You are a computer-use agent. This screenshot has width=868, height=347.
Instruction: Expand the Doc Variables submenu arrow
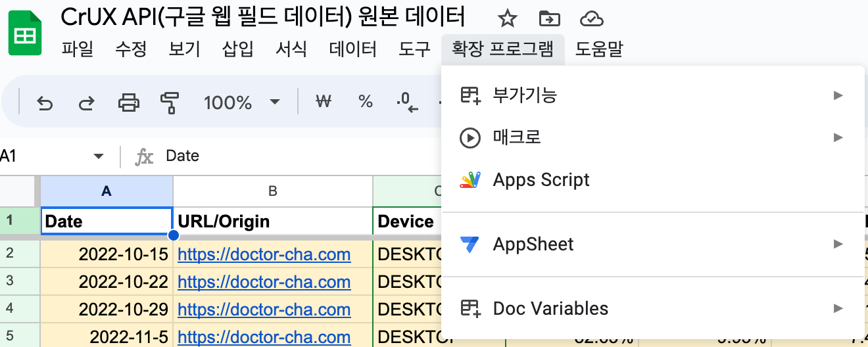(838, 308)
